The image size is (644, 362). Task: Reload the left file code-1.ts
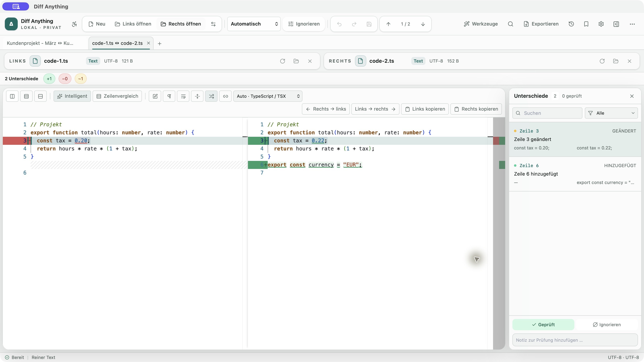click(x=283, y=61)
